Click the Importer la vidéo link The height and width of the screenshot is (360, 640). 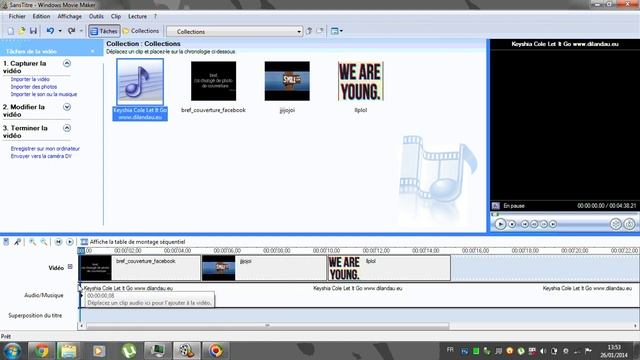point(30,80)
